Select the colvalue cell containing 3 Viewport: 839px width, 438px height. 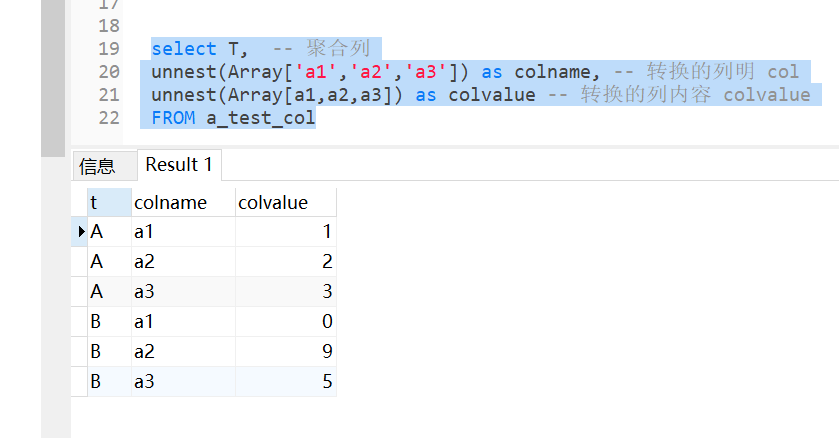(285, 292)
